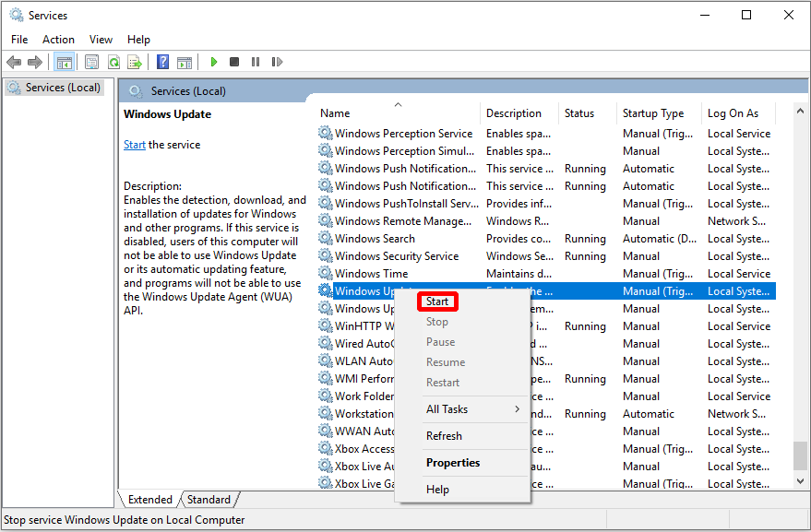Select the Windows Remote Manage... row
811x532 pixels.
click(x=545, y=220)
